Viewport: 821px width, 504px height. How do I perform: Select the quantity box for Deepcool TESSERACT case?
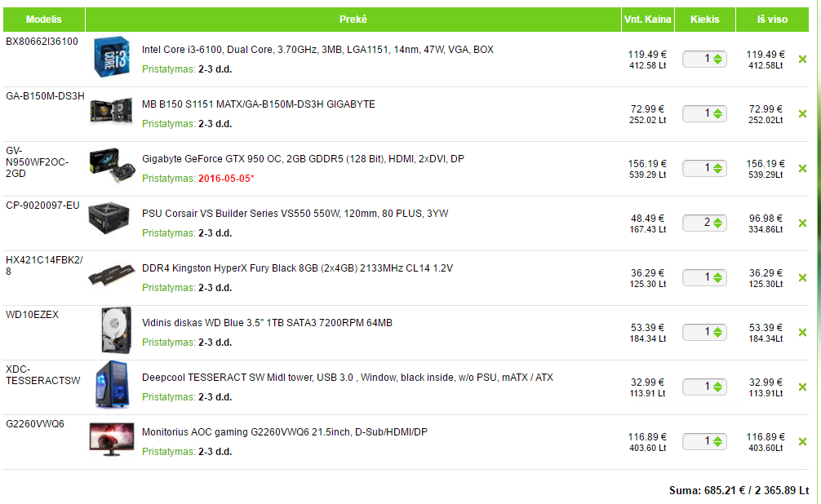(704, 387)
